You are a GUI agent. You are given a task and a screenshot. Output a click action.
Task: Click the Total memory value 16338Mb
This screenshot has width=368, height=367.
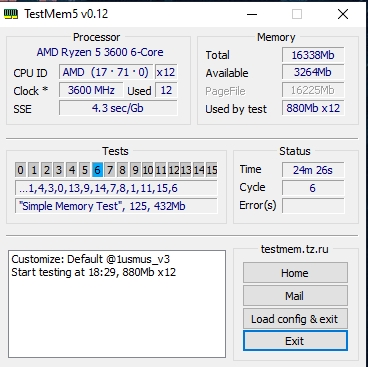pos(313,55)
